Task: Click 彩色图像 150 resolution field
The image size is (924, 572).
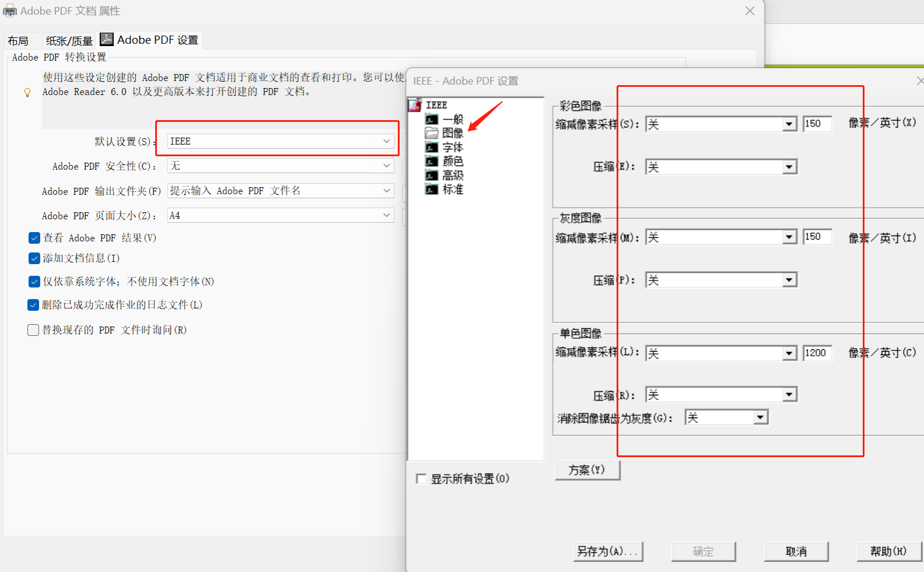Action: (x=817, y=124)
